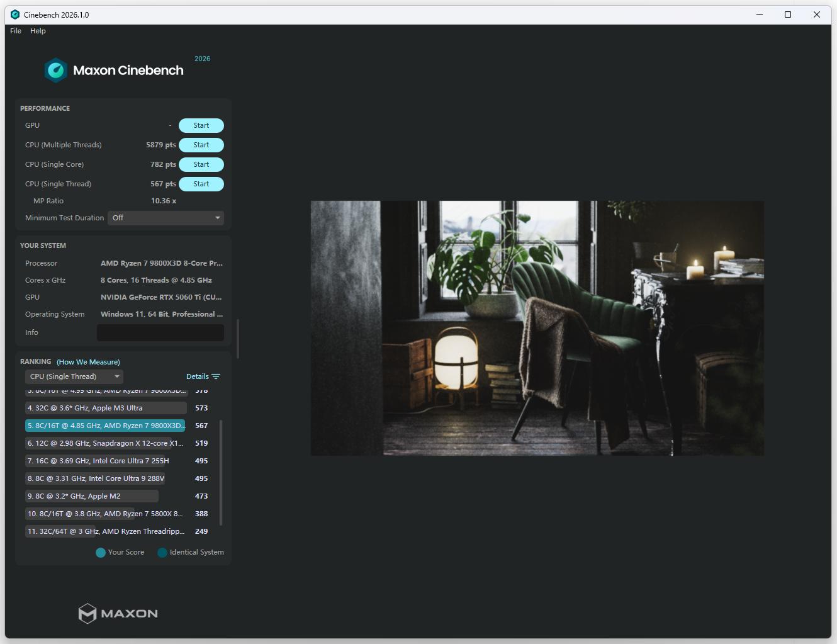Open the File menu
Image resolution: width=837 pixels, height=644 pixels.
(x=16, y=31)
